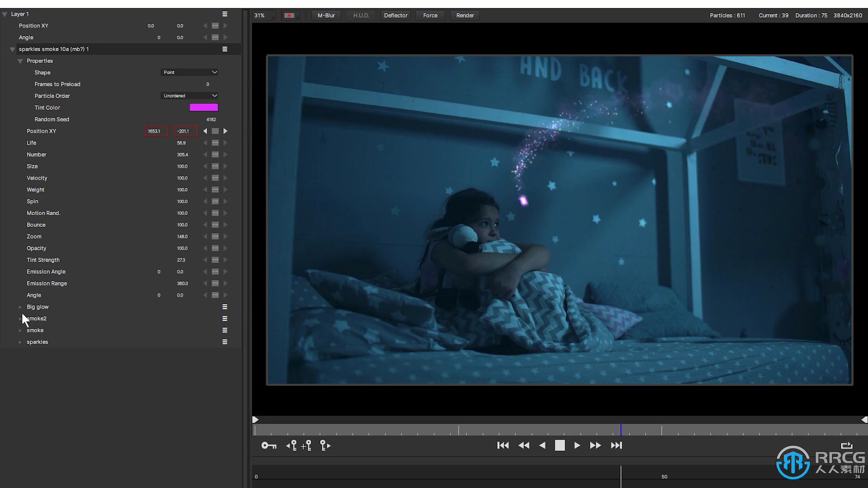
Task: Click the video preview canvas
Action: click(x=560, y=220)
